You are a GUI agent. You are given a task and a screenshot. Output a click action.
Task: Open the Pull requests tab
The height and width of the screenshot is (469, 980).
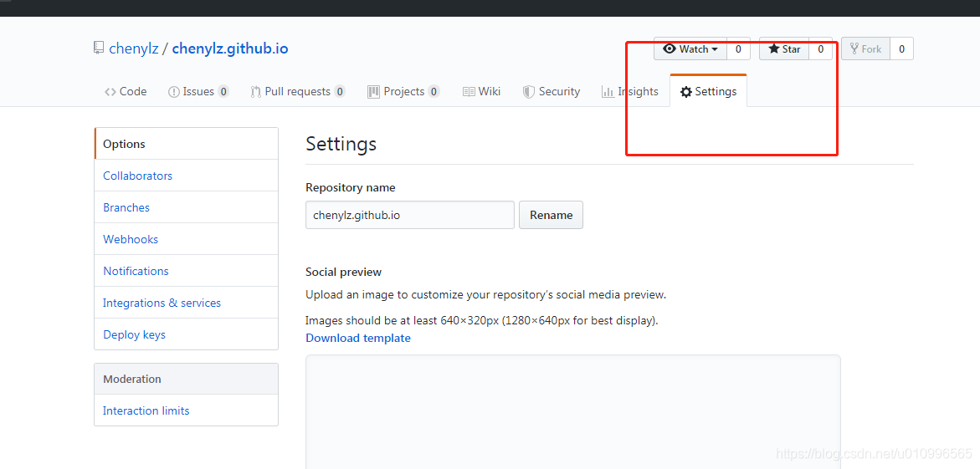297,91
